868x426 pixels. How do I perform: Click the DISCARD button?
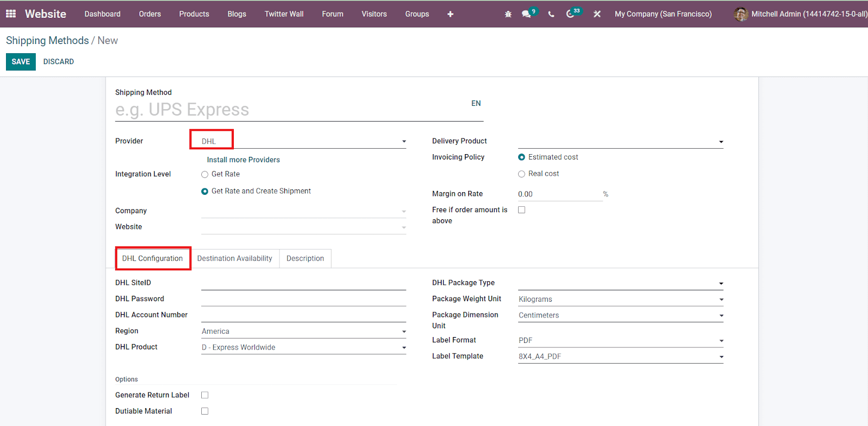pos(59,62)
